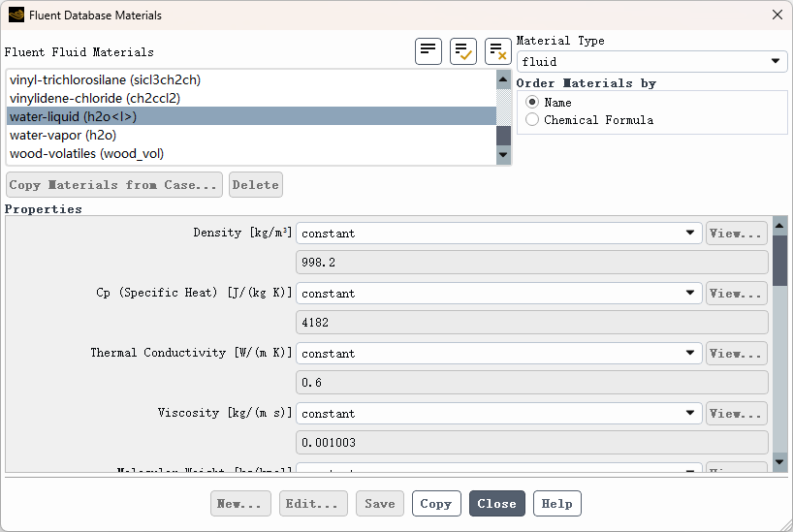Select the Name ordering radio button
This screenshot has width=793, height=532.
tap(532, 102)
